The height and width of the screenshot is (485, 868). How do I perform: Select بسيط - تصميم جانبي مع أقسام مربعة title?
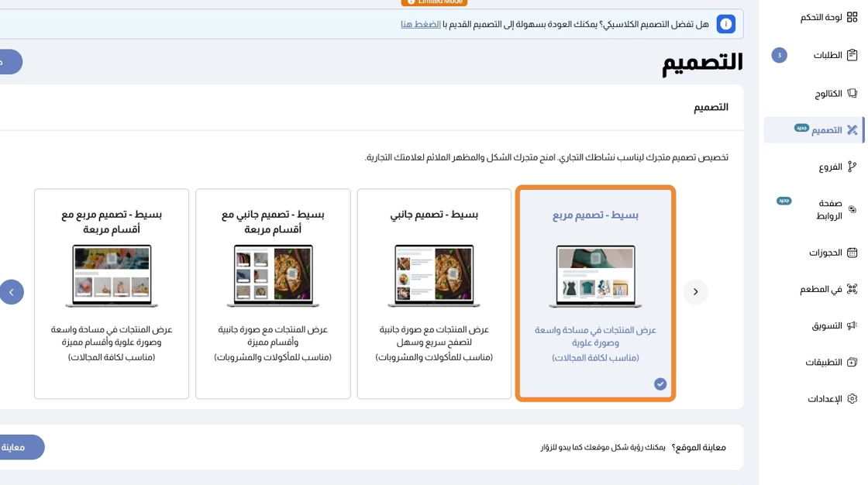273,222
